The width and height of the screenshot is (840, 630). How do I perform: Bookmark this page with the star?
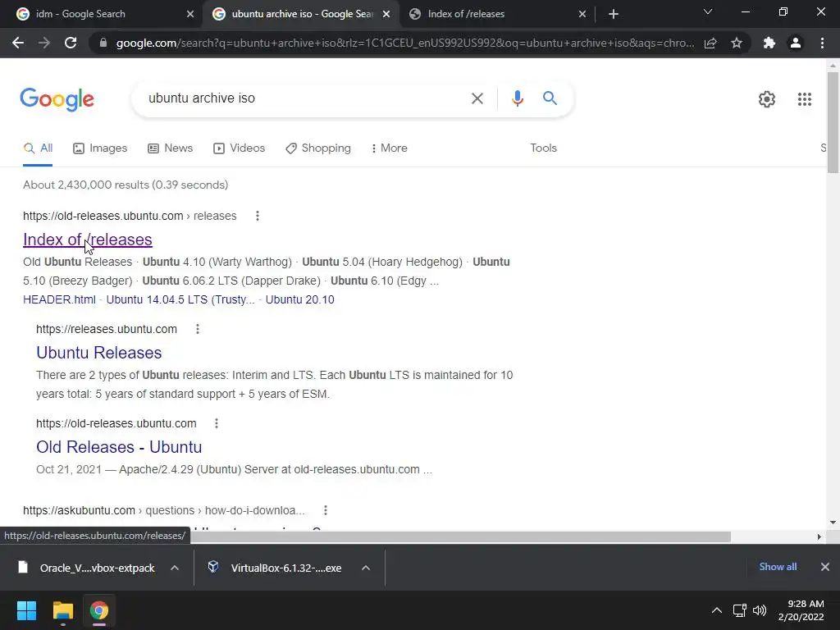point(737,43)
